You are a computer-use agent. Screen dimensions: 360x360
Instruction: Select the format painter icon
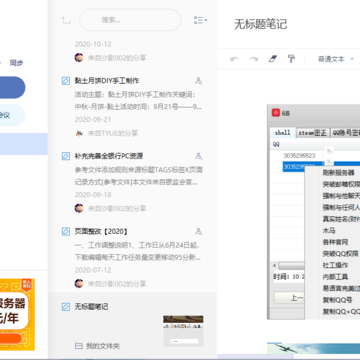(x=291, y=59)
